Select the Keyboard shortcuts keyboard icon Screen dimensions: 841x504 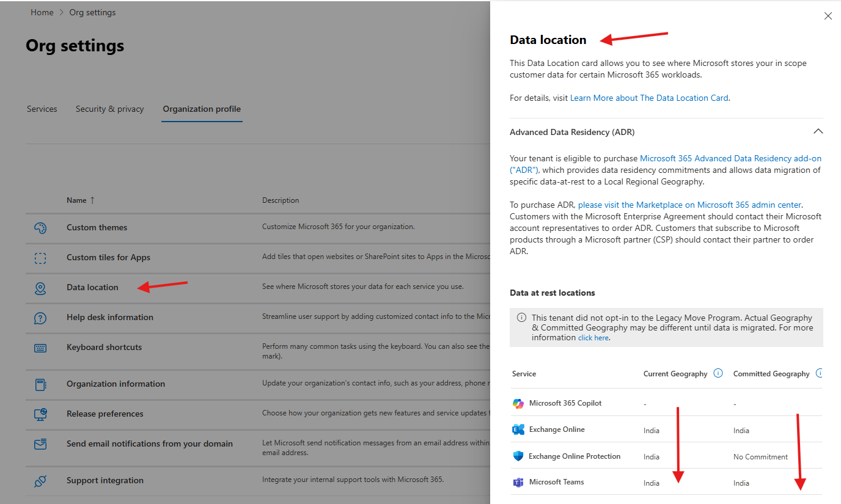[40, 347]
